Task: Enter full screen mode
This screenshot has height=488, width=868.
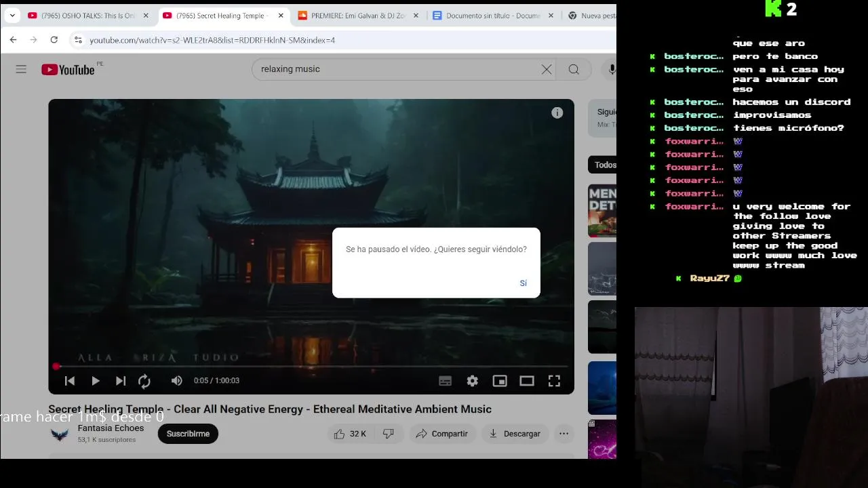Action: point(554,381)
